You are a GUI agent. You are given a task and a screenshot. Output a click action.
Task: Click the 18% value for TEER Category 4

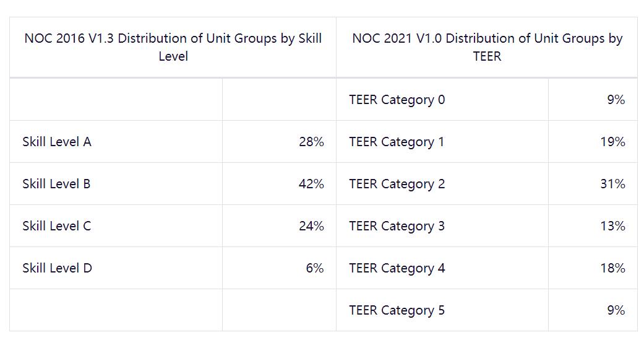(x=612, y=268)
